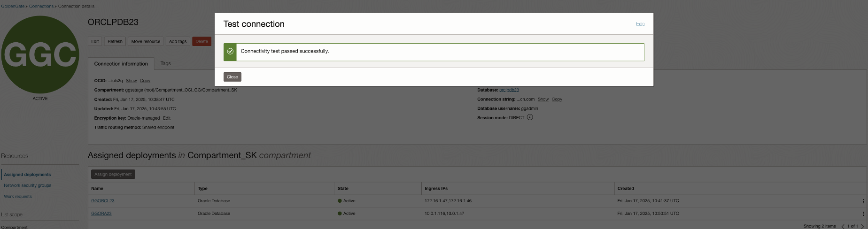Click the Assign deployment button
This screenshot has width=868, height=229.
tap(113, 174)
